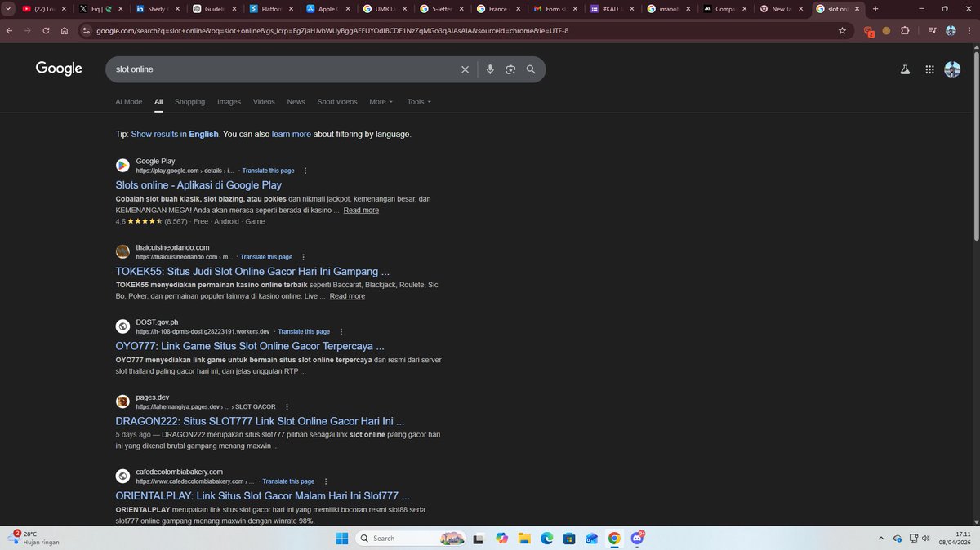The image size is (980, 550).
Task: Open Search Labs flask icon
Action: tap(905, 69)
